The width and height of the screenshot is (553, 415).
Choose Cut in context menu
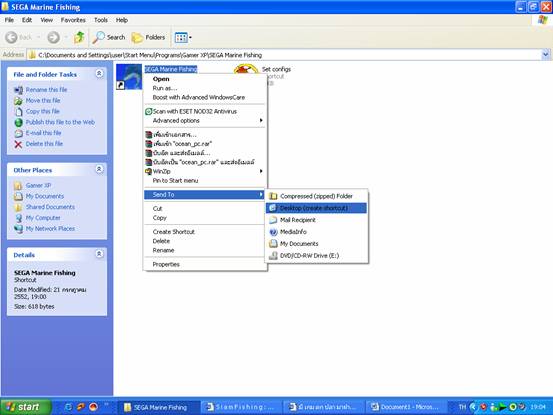[205, 209]
